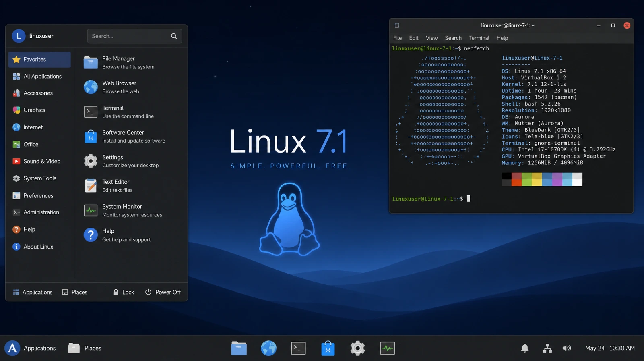Select the Favorites category
Viewport: 644px width, 361px height.
point(39,59)
